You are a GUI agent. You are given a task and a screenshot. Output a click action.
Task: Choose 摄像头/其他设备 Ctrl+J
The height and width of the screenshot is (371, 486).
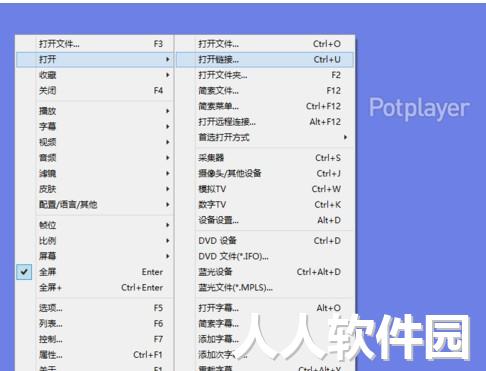click(x=264, y=173)
